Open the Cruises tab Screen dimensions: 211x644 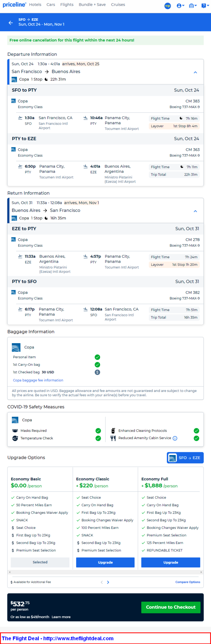[118, 5]
